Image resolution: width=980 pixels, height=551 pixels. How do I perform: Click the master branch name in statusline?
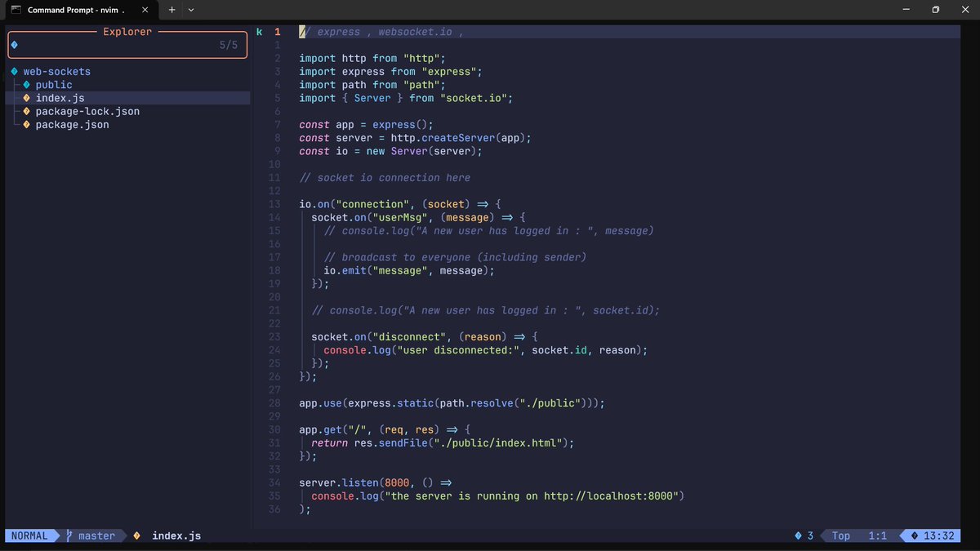click(97, 535)
